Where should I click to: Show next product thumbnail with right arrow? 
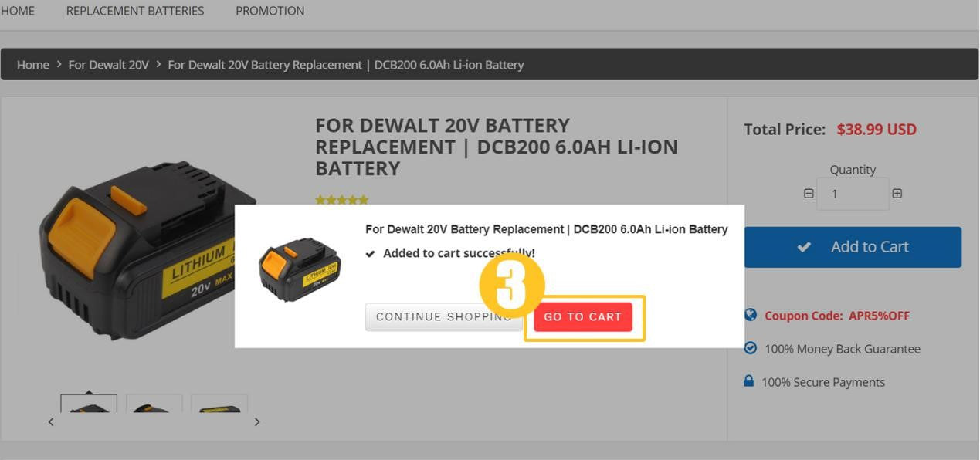tap(257, 421)
